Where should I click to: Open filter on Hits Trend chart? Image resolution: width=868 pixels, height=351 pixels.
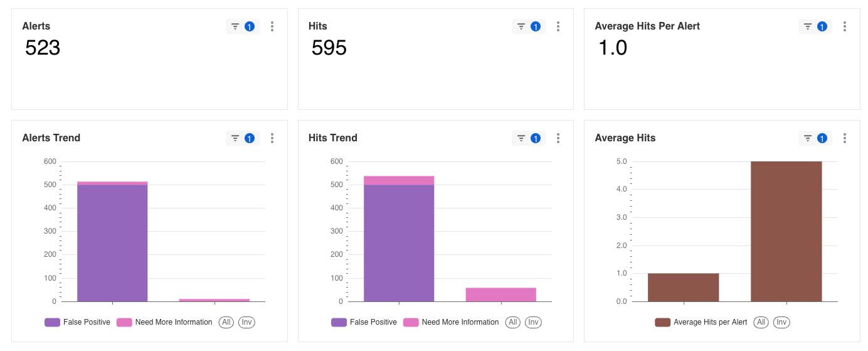pyautogui.click(x=528, y=138)
